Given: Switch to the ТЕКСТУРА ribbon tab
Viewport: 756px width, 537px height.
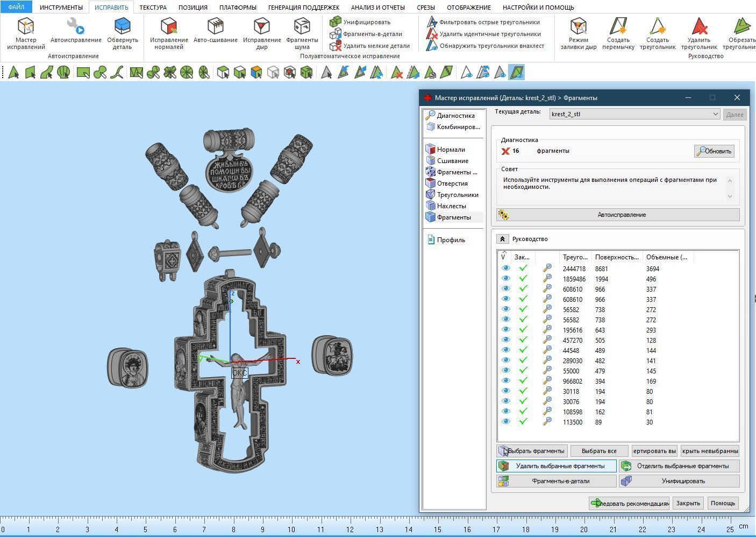Looking at the screenshot, I should pos(153,8).
